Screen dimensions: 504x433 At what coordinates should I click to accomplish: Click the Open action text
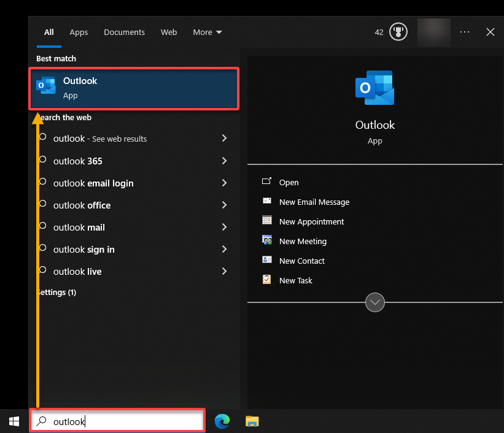(289, 182)
